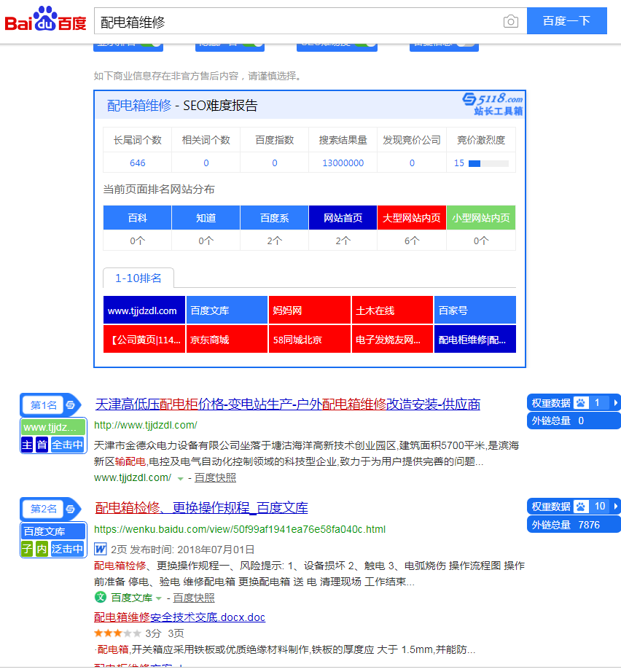Click the 主 tag under first result badge
The image size is (621, 672).
[x=27, y=445]
